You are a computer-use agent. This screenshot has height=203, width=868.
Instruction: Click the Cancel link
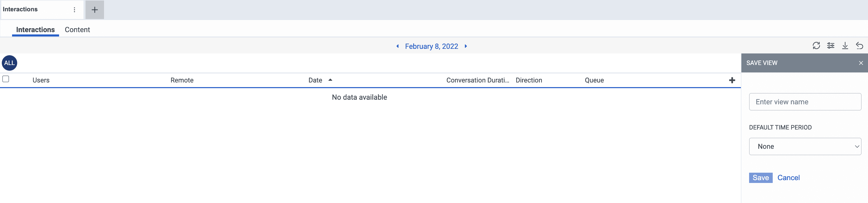788,178
